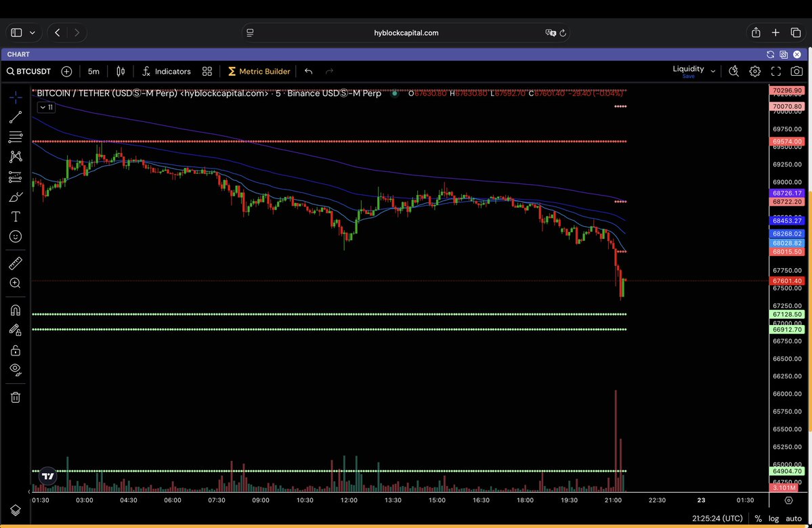Open the emoji icons tool
This screenshot has height=528, width=812.
point(16,236)
